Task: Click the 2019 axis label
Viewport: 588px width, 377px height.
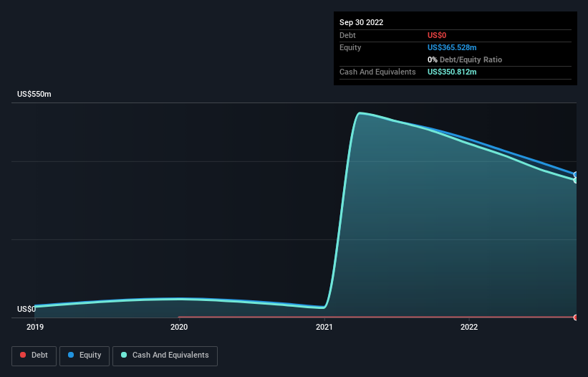Action: 35,327
